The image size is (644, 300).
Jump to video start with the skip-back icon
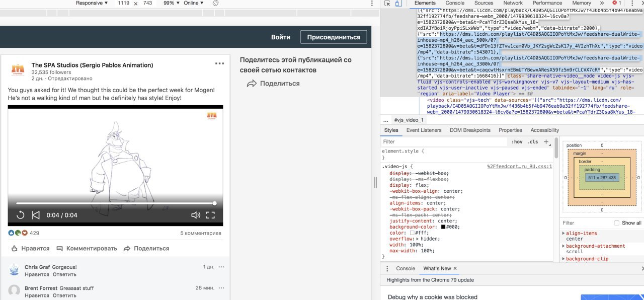coord(36,215)
